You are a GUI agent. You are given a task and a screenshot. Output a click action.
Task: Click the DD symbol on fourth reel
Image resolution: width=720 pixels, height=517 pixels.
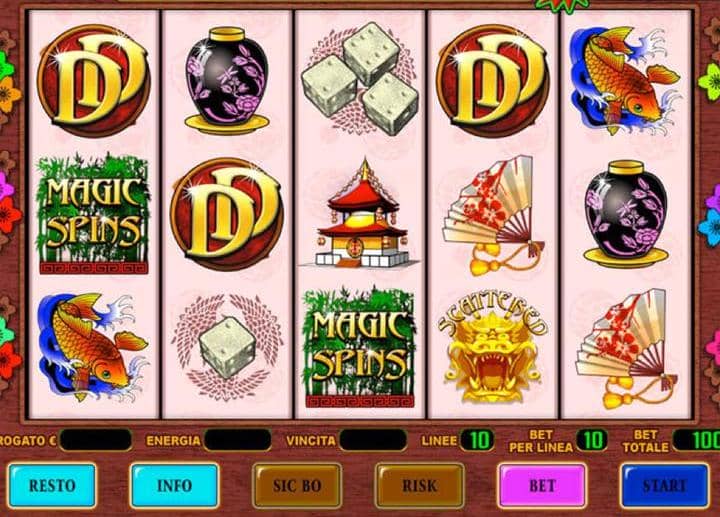pyautogui.click(x=492, y=80)
